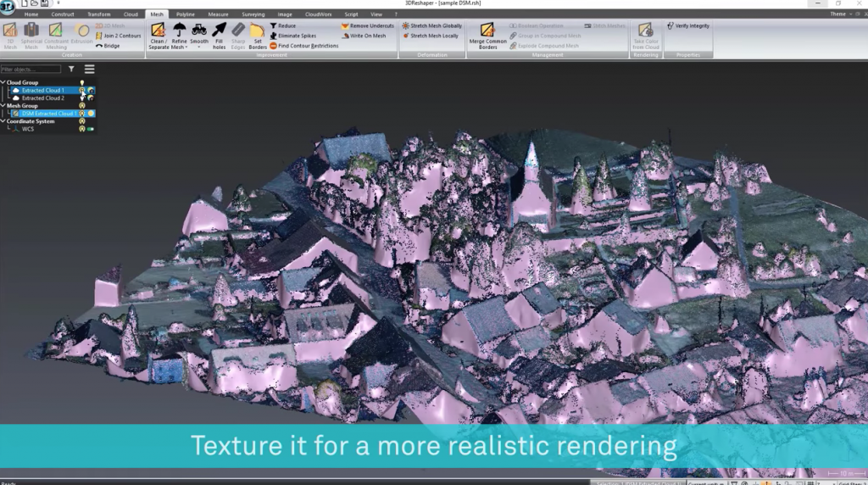Screen dimensions: 868x485
Task: Switch to the Surveying ribbon tab
Action: coord(253,14)
